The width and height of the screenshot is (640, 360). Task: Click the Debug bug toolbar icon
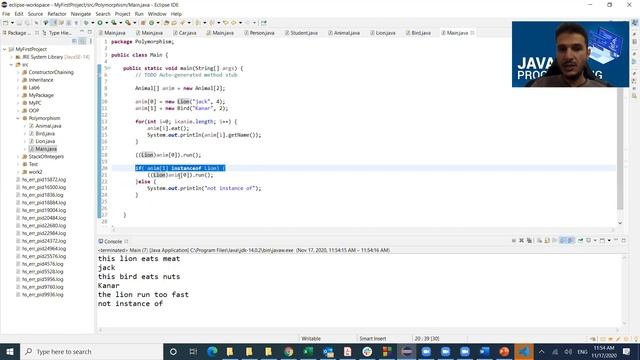pos(86,23)
